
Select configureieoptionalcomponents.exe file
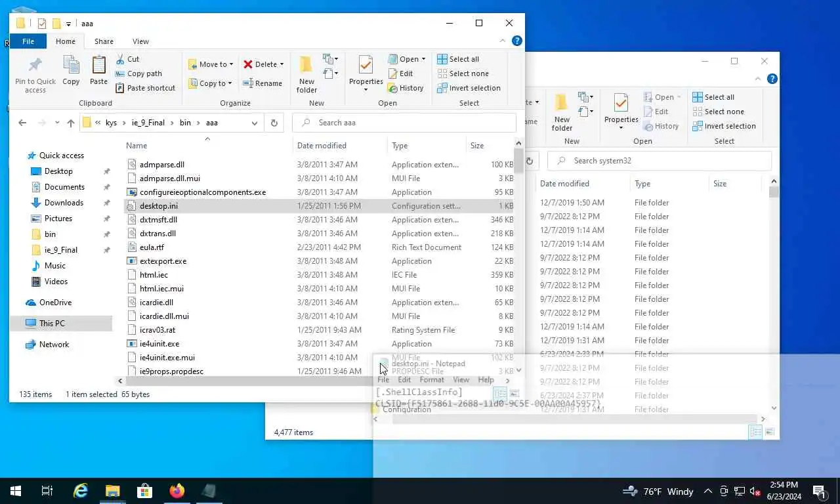pyautogui.click(x=203, y=192)
